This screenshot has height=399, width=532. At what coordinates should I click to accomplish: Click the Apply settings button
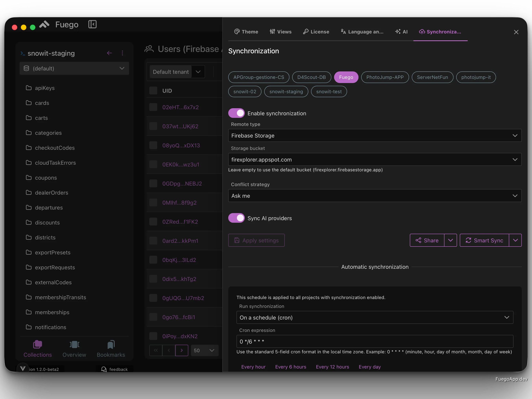coord(256,240)
